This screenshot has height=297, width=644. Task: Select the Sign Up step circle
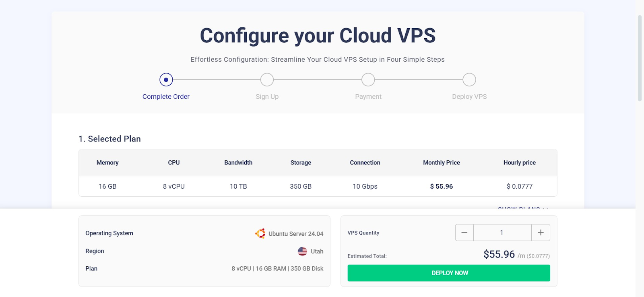pos(267,80)
